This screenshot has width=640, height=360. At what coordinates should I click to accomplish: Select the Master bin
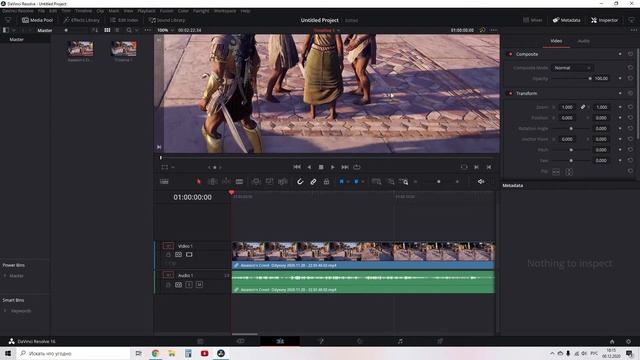17,40
